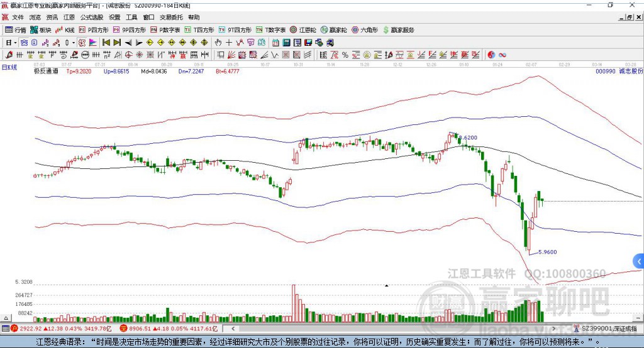Screen dimensions: 644x348
Task: Open the 六角形 tool
Action: pyautogui.click(x=365, y=30)
